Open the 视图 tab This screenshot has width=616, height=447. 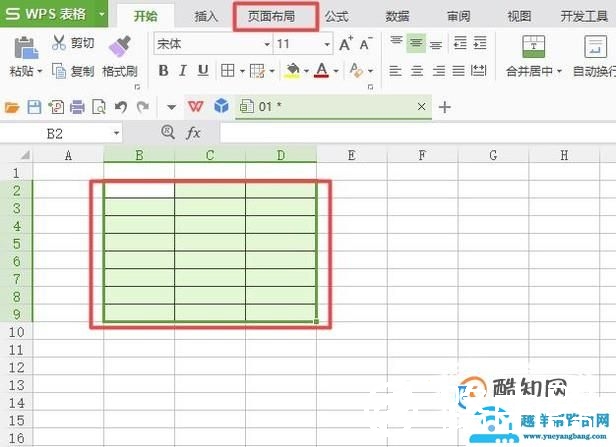[x=519, y=16]
